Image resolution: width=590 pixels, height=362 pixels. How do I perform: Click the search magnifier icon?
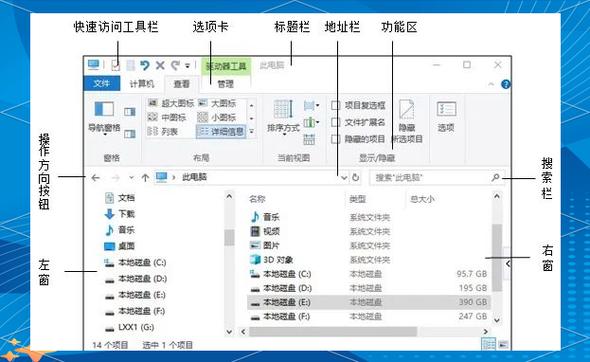(x=495, y=177)
